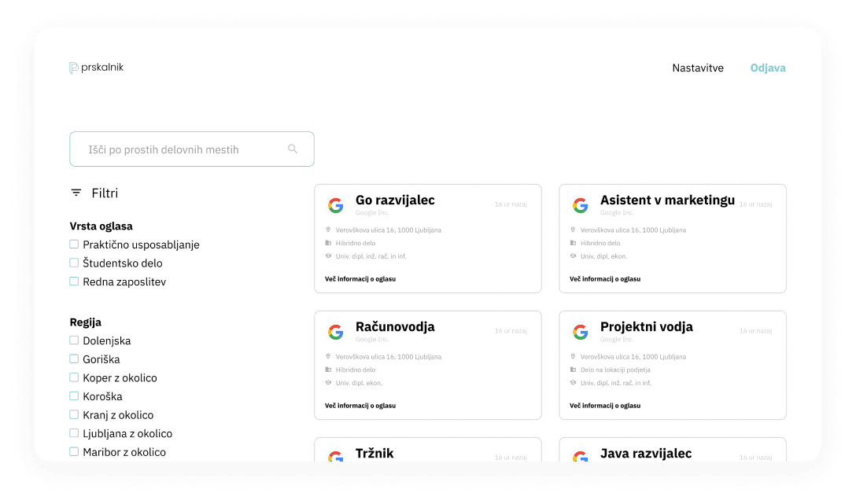Click the search magnifier icon
The height and width of the screenshot is (504, 856).
coord(293,149)
